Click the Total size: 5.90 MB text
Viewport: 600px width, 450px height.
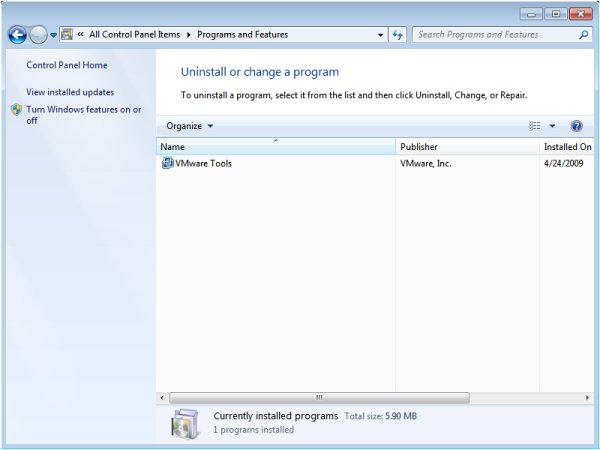pyautogui.click(x=381, y=416)
